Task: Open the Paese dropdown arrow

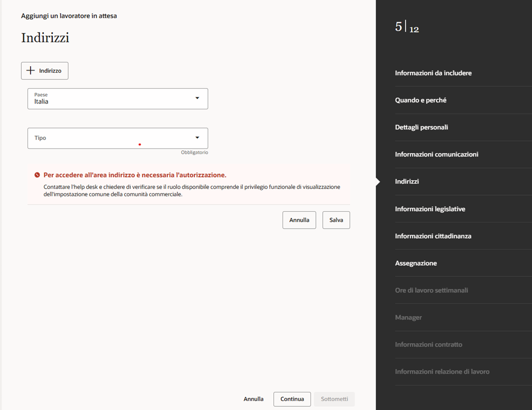Action: point(197,98)
